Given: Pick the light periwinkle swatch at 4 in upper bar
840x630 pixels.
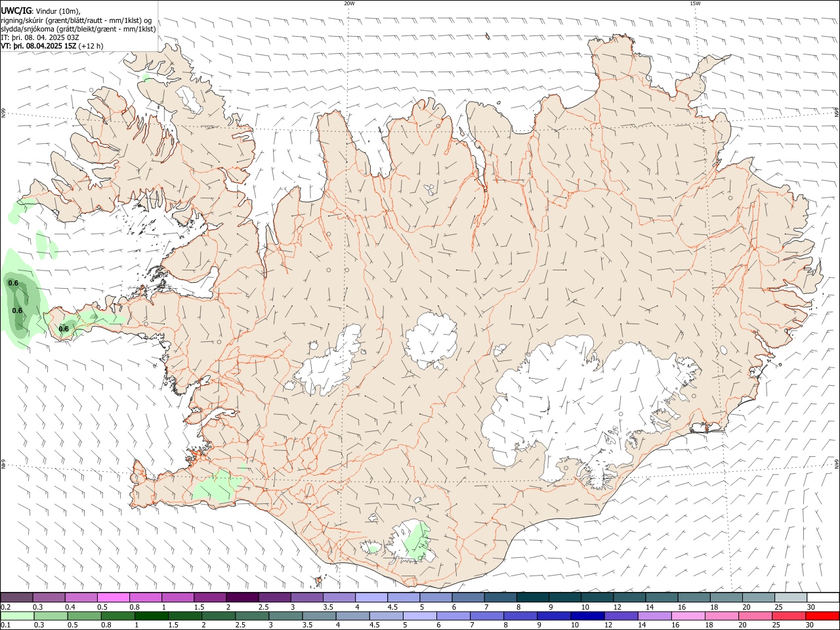Looking at the screenshot, I should (x=371, y=597).
